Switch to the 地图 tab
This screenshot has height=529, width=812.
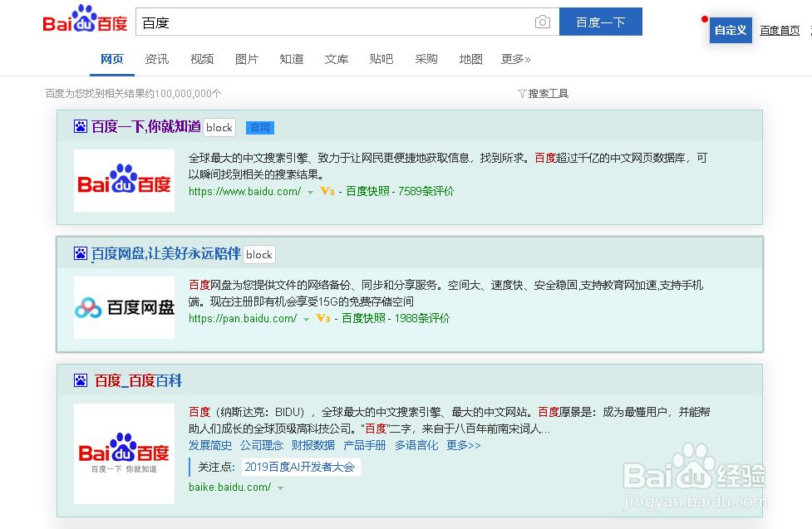coord(470,59)
